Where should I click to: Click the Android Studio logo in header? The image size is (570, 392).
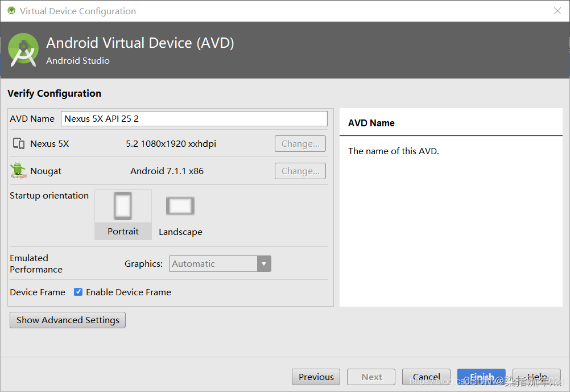tap(23, 50)
